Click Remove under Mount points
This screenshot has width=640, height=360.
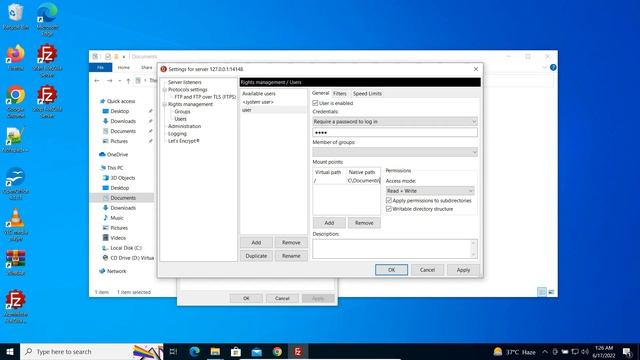point(364,223)
